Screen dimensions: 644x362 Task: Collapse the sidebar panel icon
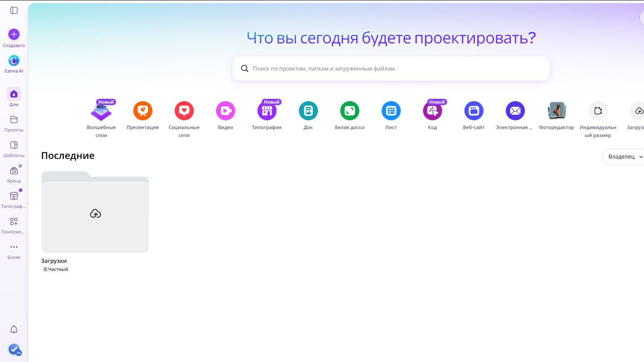point(14,10)
